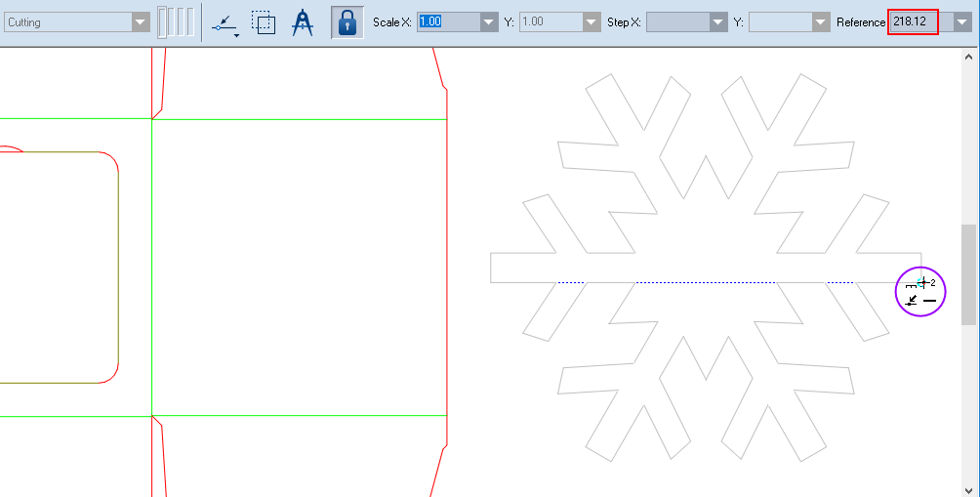Click the Step Y input field

(x=779, y=21)
